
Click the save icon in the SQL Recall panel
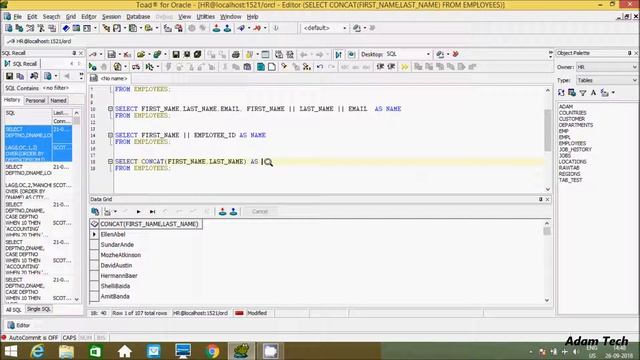[x=9, y=76]
